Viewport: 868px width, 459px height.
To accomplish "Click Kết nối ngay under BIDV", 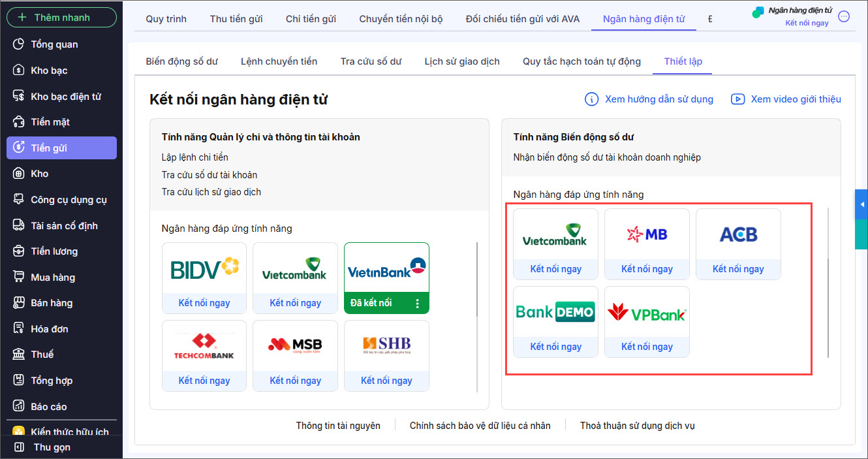I will [204, 303].
